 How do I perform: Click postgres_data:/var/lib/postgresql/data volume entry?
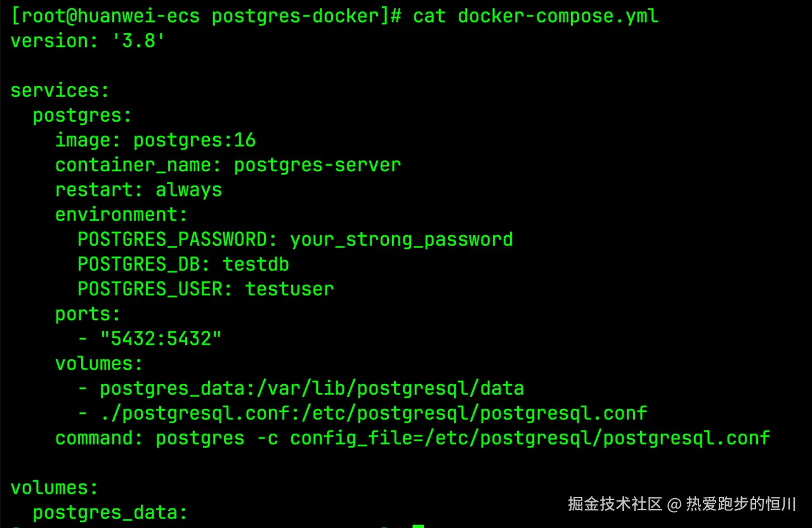click(x=311, y=388)
